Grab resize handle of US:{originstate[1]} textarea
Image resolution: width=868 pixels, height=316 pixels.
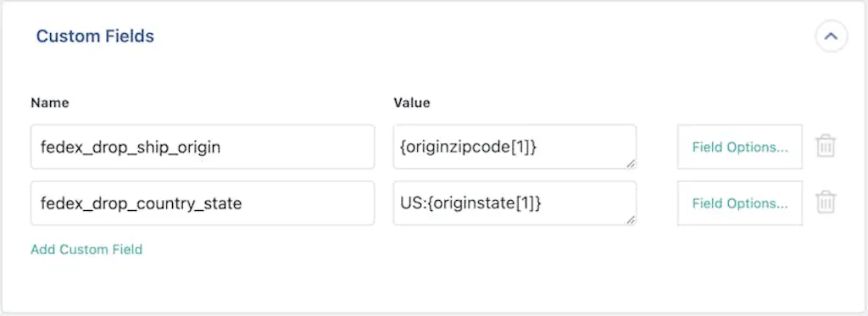tap(632, 221)
